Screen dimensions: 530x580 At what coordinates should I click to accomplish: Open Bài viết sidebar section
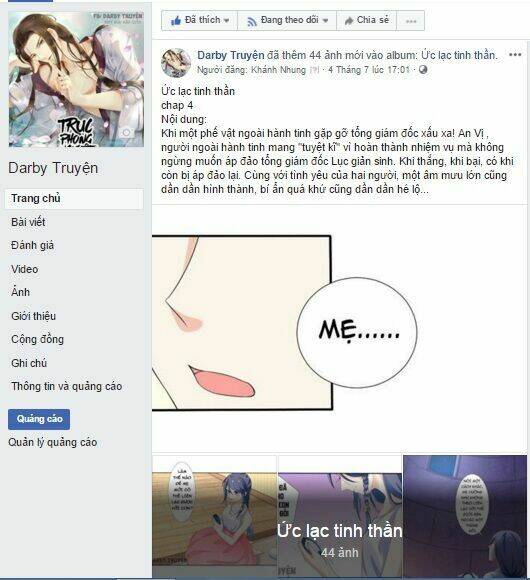pyautogui.click(x=28, y=222)
